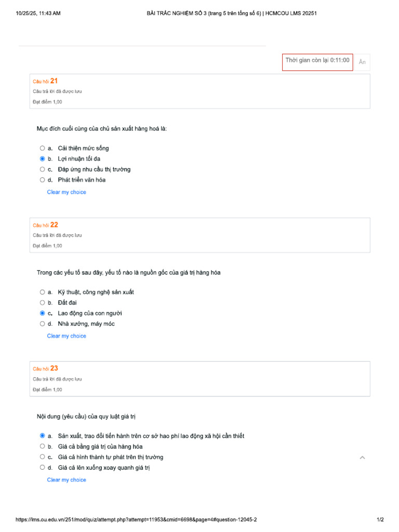Pick answer d. Nhà xưởng, máy móc
This screenshot has height=532, width=399.
coord(43,324)
